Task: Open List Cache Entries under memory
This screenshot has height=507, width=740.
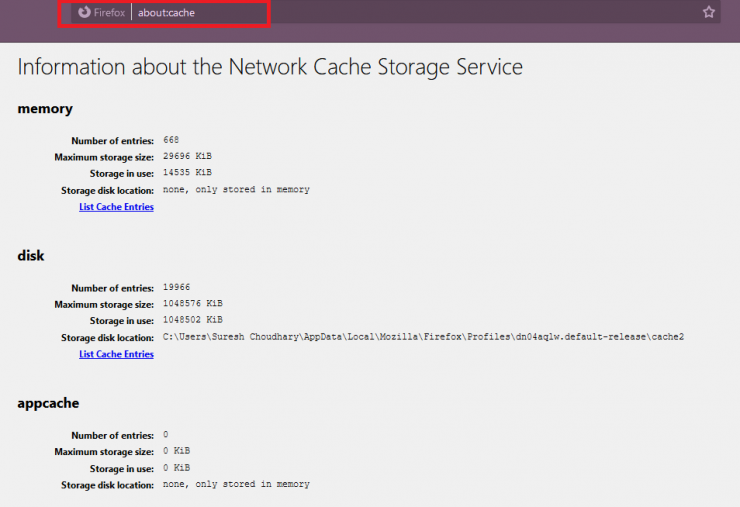Action: click(x=116, y=207)
